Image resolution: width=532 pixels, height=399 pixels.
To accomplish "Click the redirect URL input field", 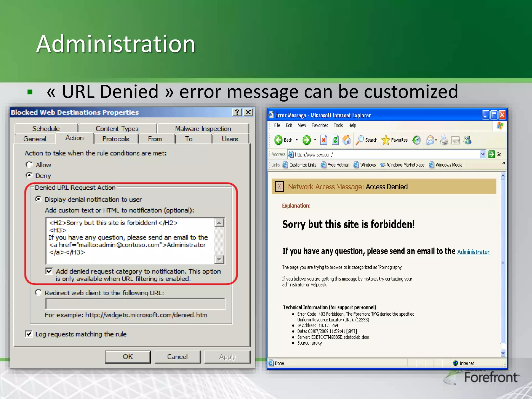I will (135, 304).
